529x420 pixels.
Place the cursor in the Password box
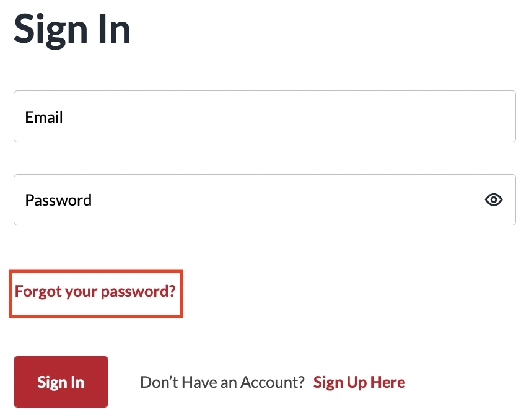264,199
